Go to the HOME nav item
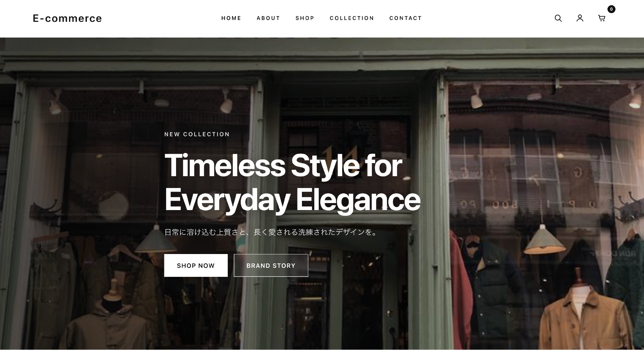 tap(231, 18)
